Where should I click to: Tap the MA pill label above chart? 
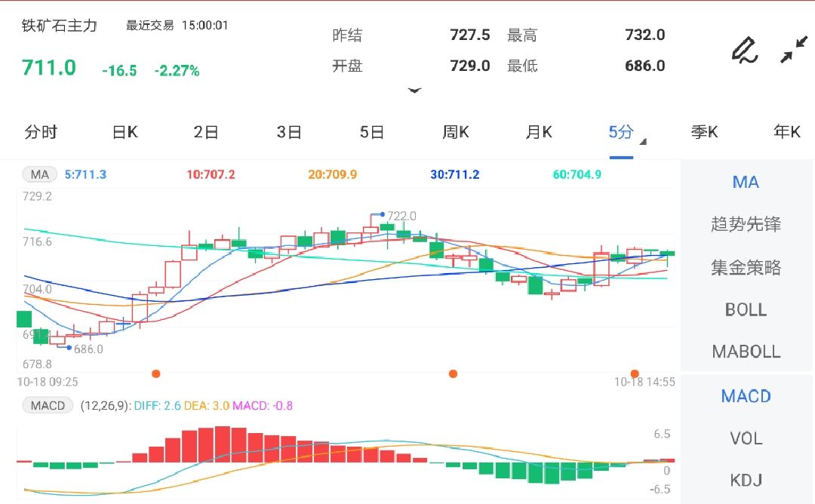coord(39,174)
